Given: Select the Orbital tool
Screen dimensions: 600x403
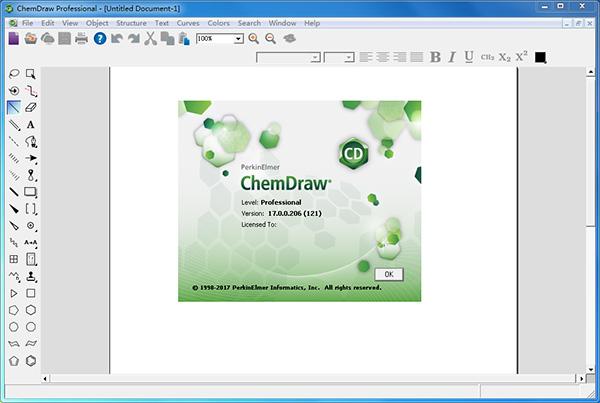Looking at the screenshot, I should [x=31, y=175].
